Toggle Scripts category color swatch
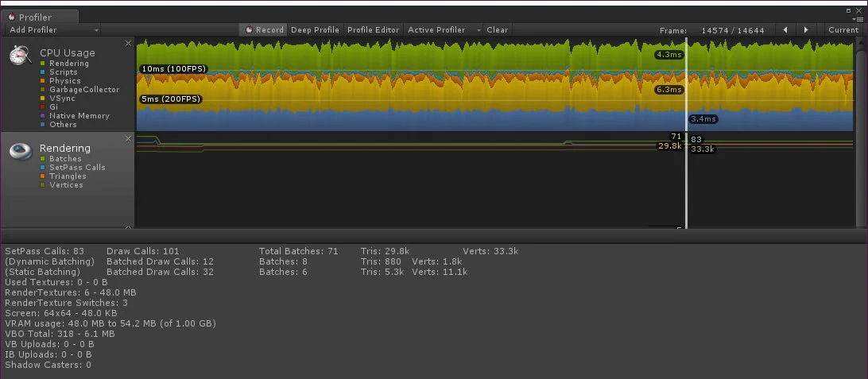Viewport: 868px width, 379px height. pyautogui.click(x=43, y=72)
